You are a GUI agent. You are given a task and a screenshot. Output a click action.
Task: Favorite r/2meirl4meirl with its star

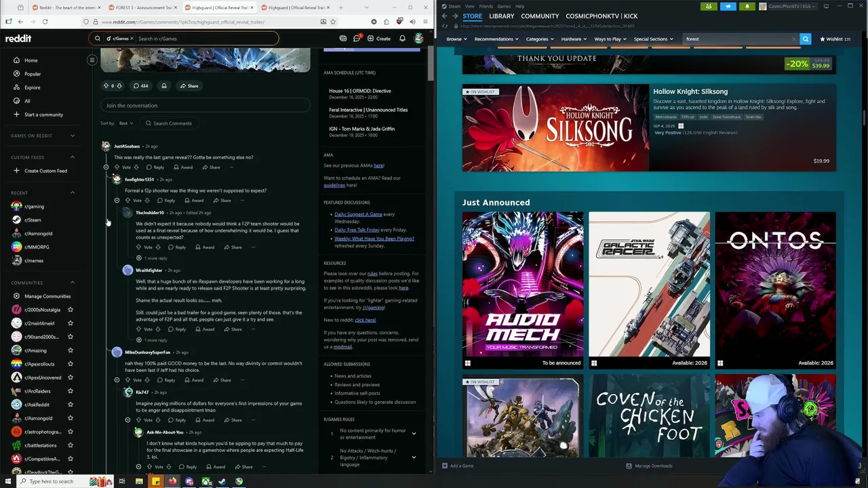(70, 323)
